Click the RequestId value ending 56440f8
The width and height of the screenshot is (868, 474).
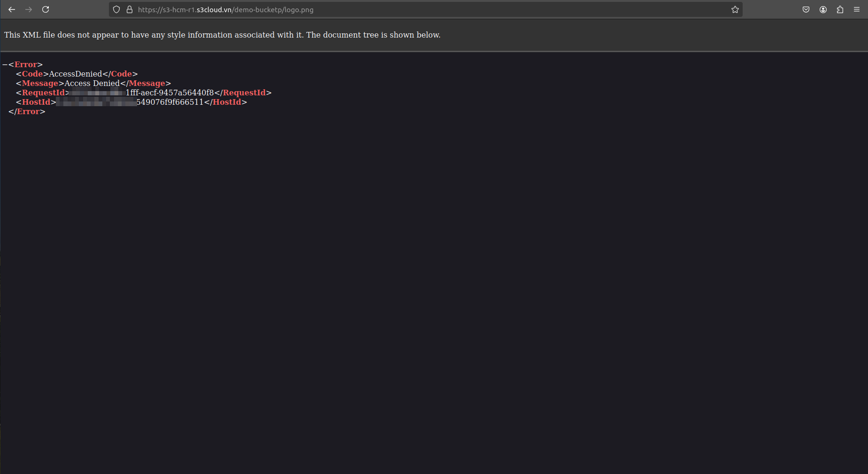[169, 93]
